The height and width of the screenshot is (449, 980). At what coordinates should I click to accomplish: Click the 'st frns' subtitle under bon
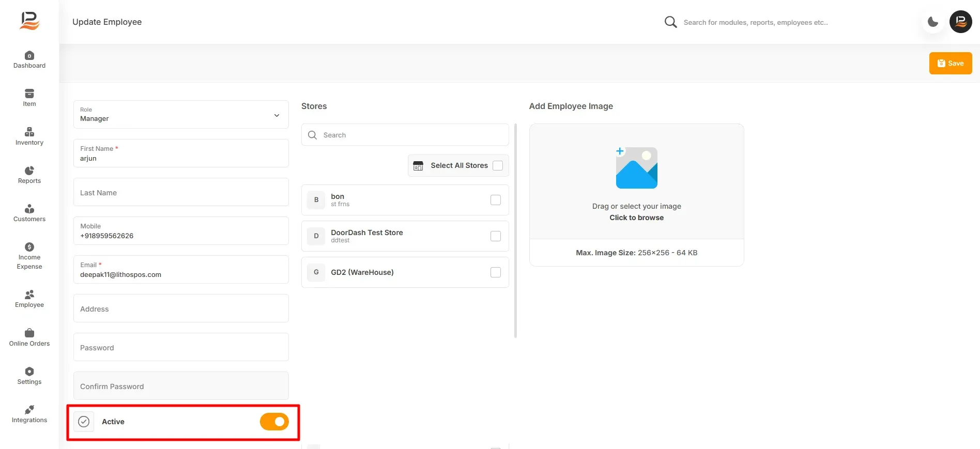pyautogui.click(x=340, y=204)
